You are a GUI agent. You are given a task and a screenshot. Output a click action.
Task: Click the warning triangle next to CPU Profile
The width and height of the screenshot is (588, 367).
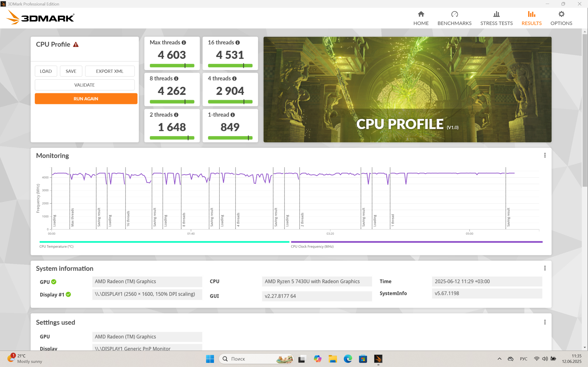tap(76, 45)
